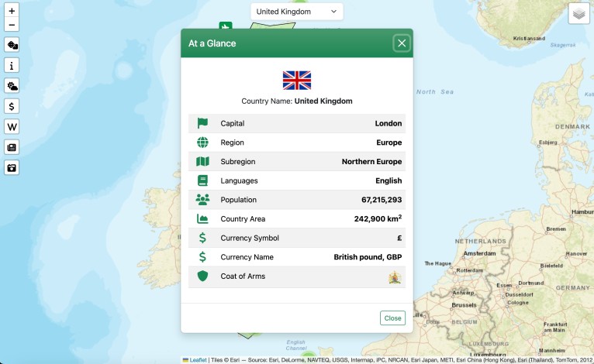This screenshot has height=364, width=594.
Task: Open the country info button
Action: [12, 66]
